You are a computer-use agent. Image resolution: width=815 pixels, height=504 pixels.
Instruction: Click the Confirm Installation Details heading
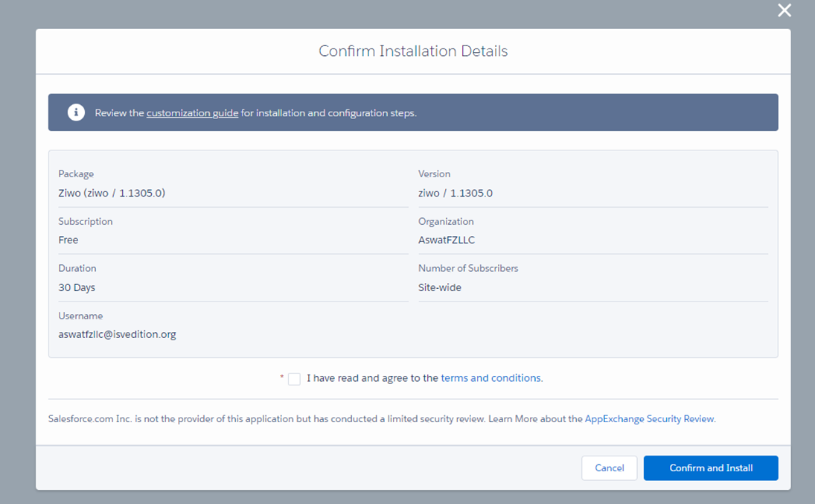coord(413,51)
